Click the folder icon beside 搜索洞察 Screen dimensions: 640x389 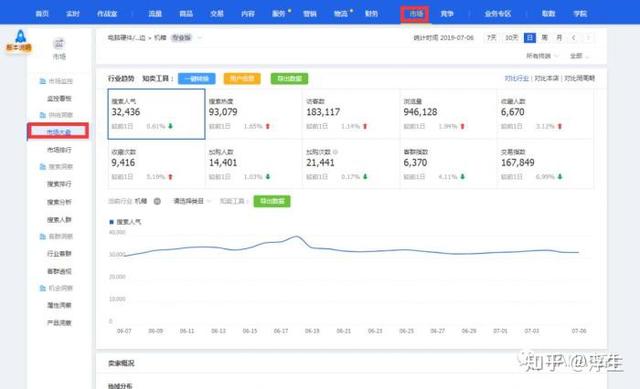point(42,167)
